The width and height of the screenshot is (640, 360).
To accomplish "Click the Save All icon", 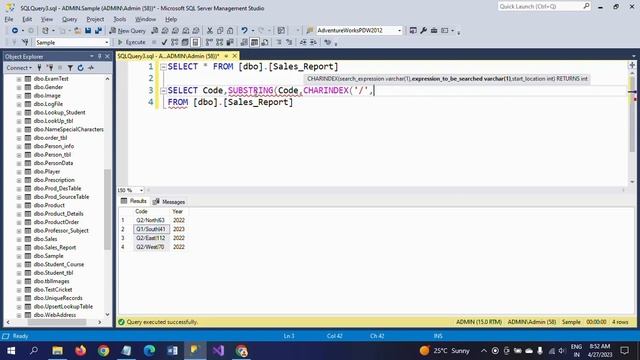I will (98, 31).
